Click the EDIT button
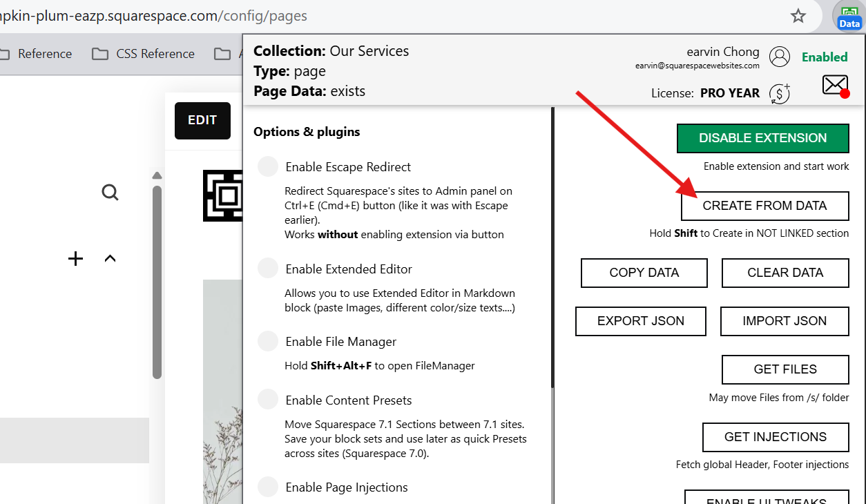This screenshot has width=866, height=504. coord(202,120)
